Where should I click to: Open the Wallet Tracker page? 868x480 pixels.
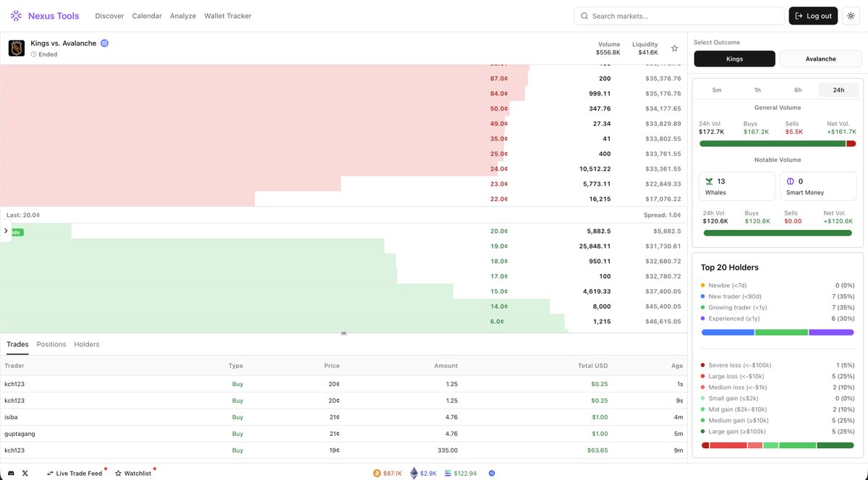pyautogui.click(x=228, y=16)
